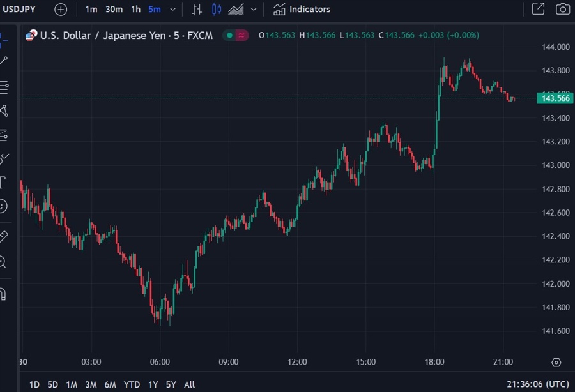The width and height of the screenshot is (575, 392).
Task: Select the 30m timeframe
Action: tap(114, 9)
